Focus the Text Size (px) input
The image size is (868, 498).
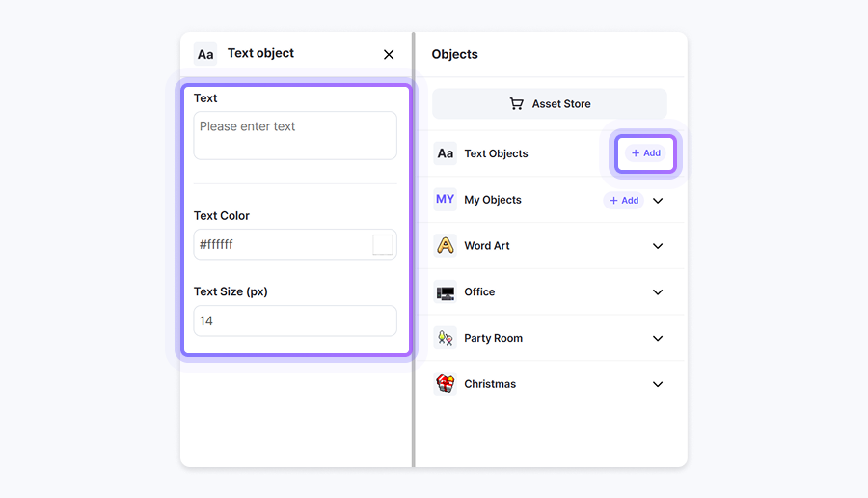click(x=295, y=320)
